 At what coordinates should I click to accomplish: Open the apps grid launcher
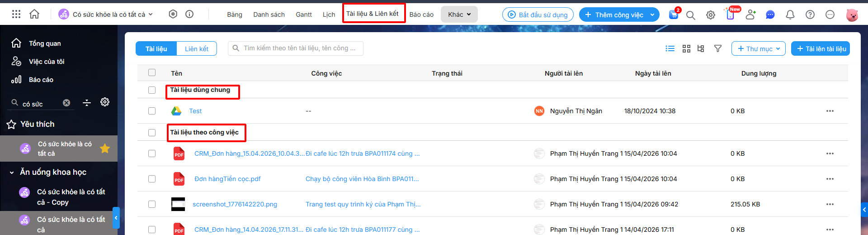click(16, 14)
